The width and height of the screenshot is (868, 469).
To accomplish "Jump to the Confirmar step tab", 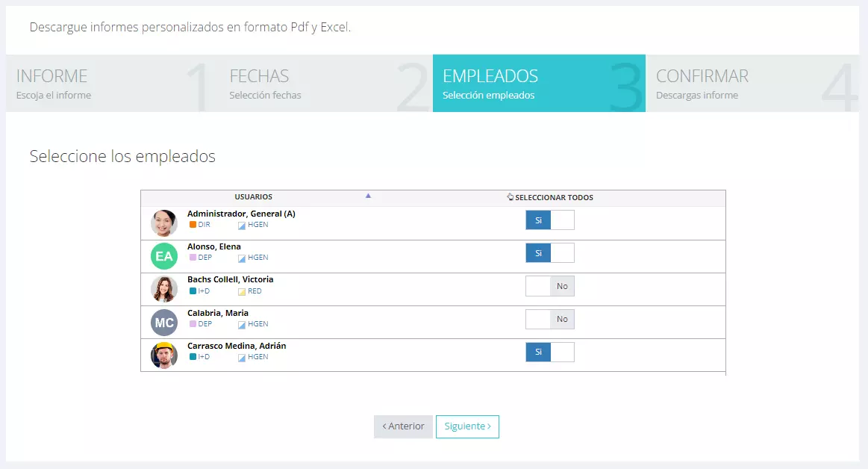I will point(752,83).
